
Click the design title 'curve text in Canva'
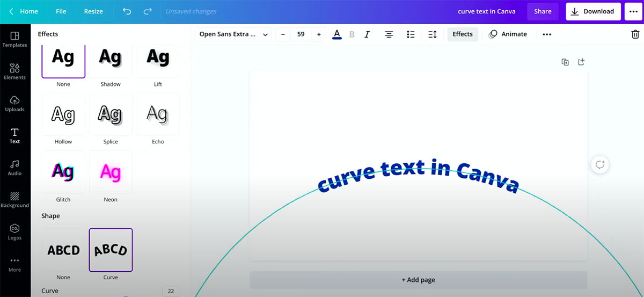pyautogui.click(x=487, y=11)
